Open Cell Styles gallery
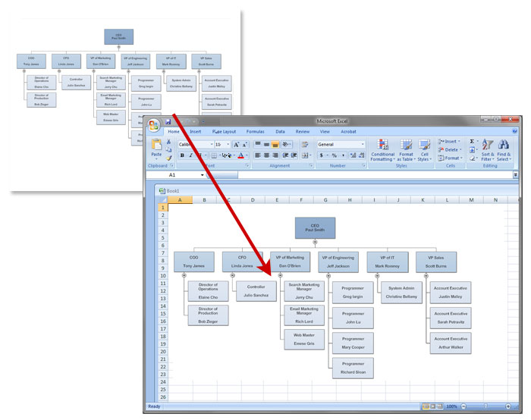Viewport: 531px width, 420px height. tap(424, 150)
